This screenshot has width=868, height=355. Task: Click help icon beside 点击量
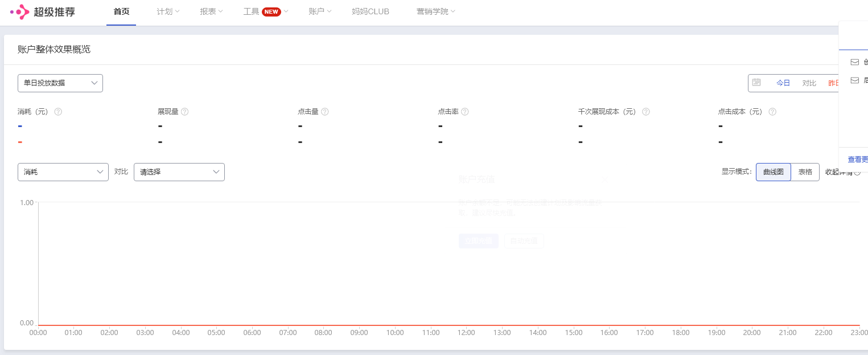[324, 112]
